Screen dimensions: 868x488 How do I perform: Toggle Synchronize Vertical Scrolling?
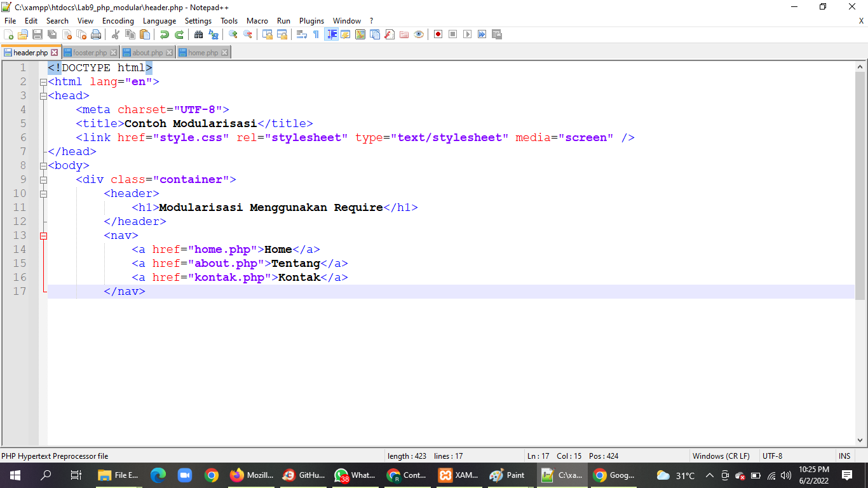coord(268,34)
